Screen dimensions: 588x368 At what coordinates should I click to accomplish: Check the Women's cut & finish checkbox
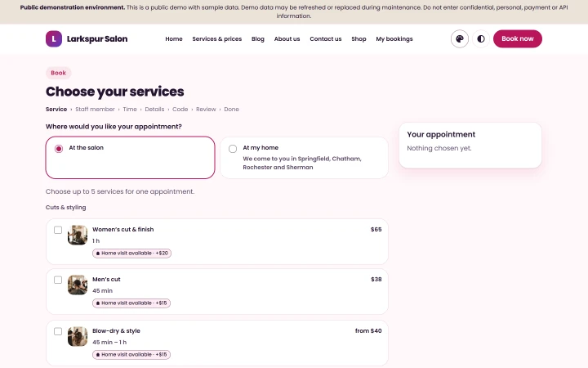click(58, 230)
